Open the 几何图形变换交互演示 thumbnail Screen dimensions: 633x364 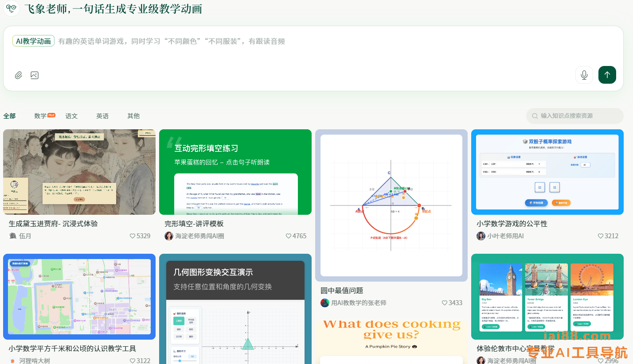pyautogui.click(x=235, y=310)
